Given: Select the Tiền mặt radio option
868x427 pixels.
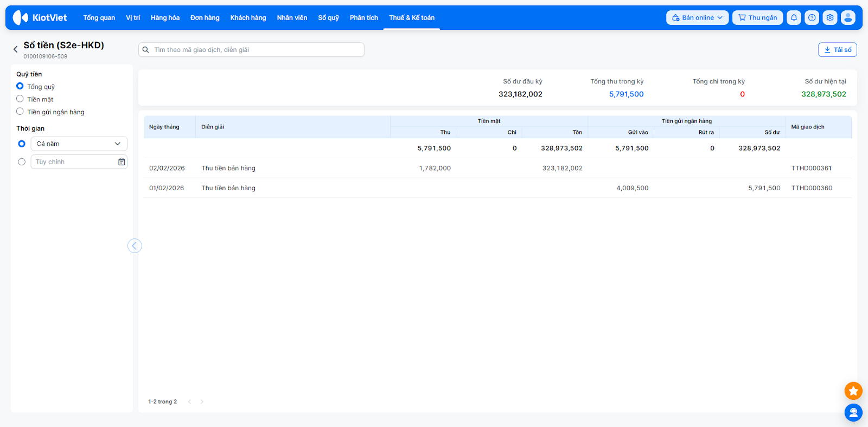Looking at the screenshot, I should (20, 99).
